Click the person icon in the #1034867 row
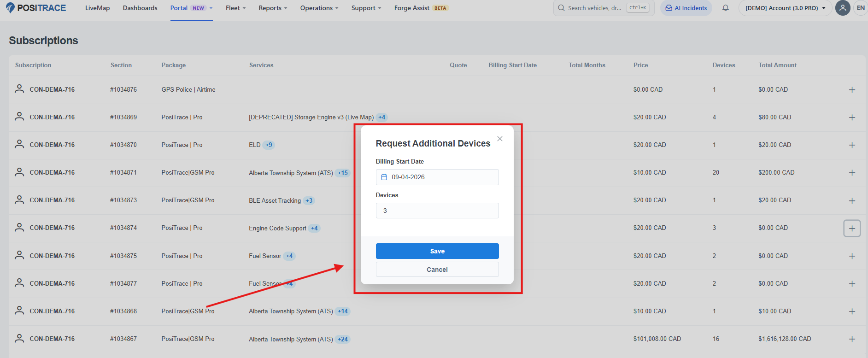This screenshot has width=868, height=358. 19,338
